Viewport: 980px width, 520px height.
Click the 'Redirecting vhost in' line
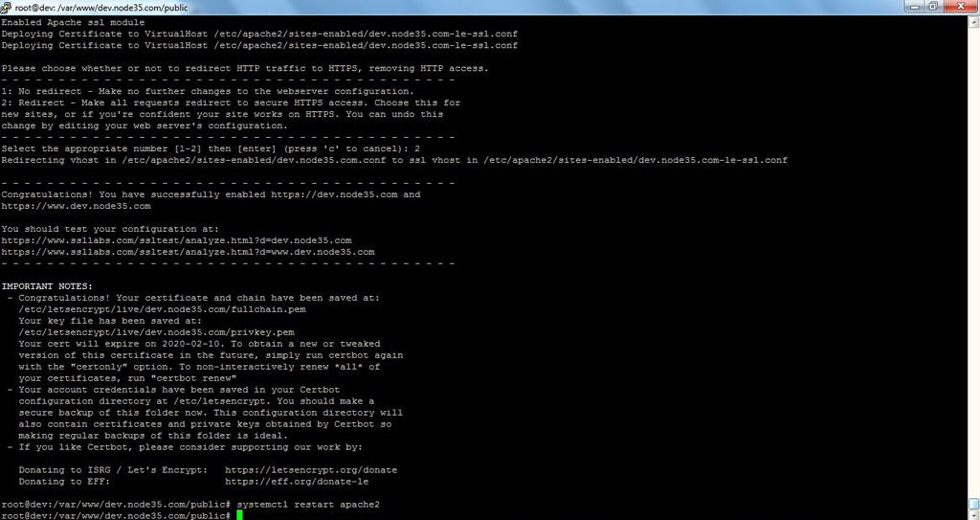tap(394, 160)
